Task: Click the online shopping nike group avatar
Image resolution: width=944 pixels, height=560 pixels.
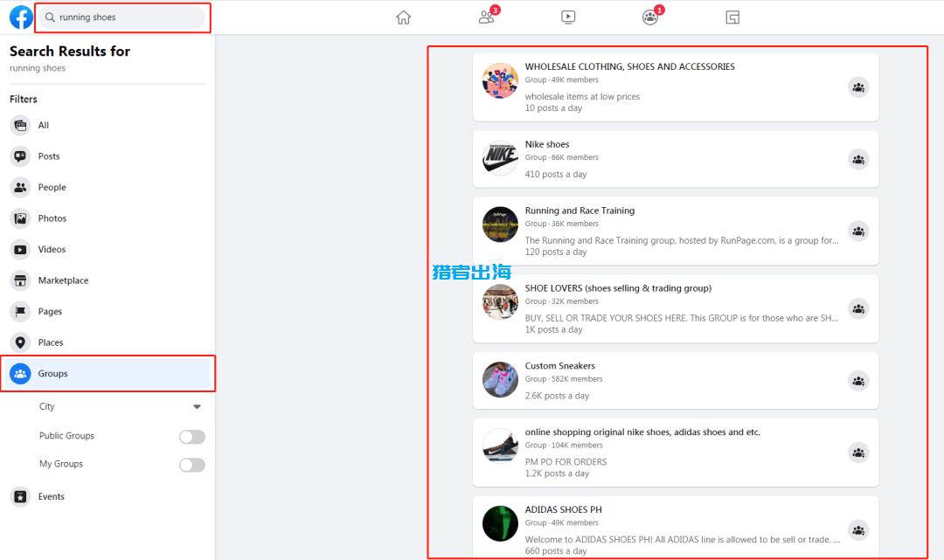Action: 500,446
